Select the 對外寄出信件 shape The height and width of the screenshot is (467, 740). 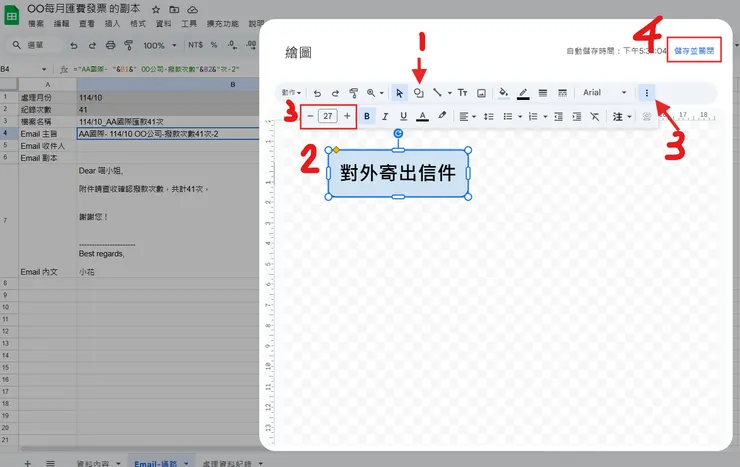(398, 173)
